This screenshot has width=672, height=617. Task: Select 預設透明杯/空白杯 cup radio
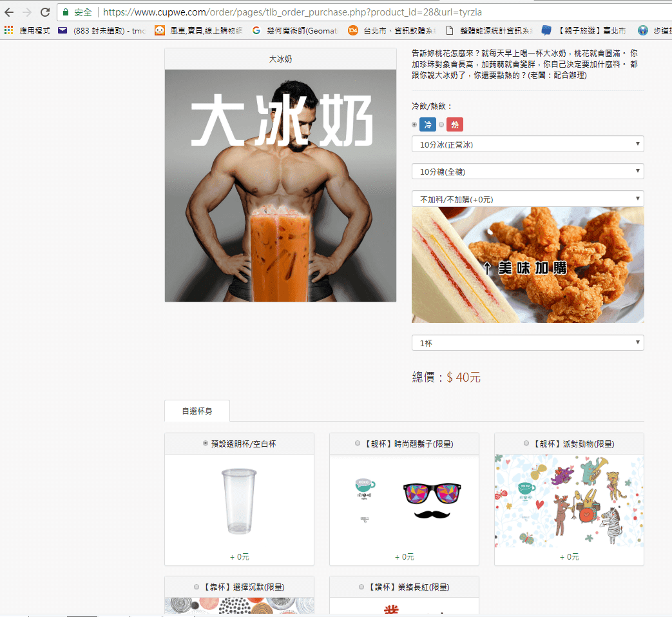tap(206, 444)
